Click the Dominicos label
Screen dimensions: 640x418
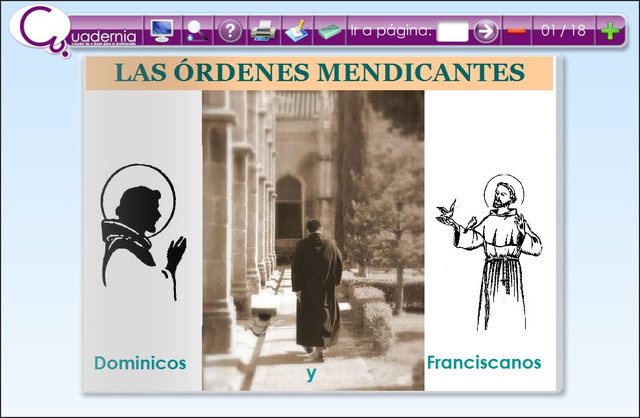[140, 363]
